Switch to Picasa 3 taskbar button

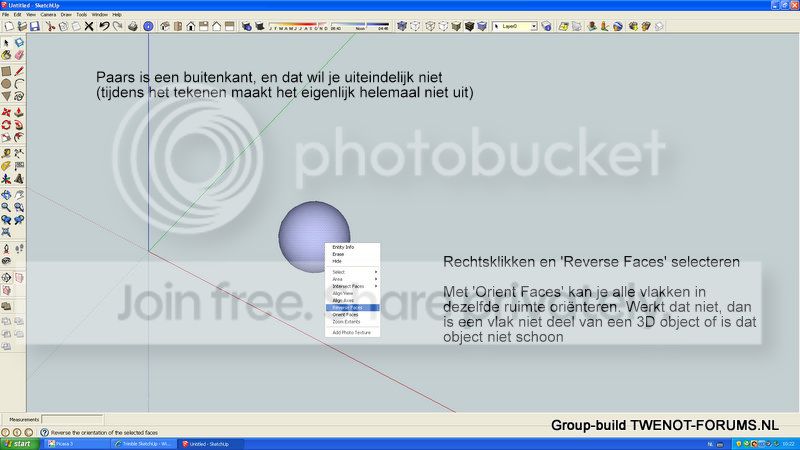tap(77, 444)
